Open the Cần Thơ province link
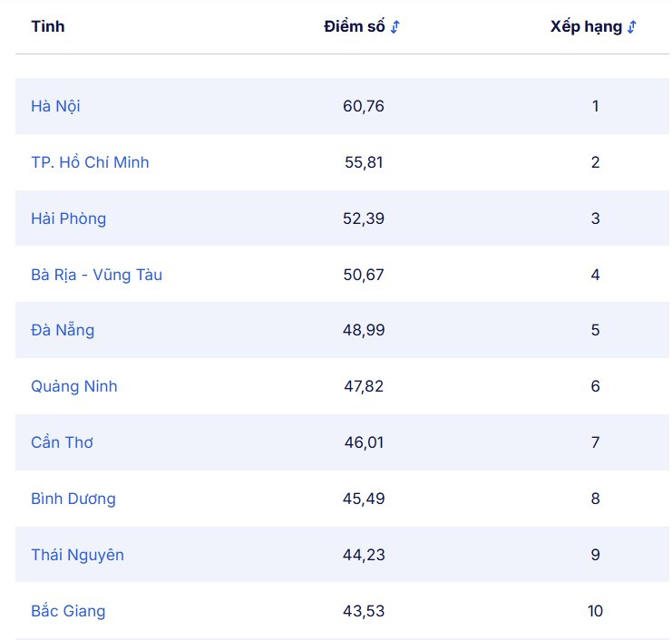672x640 pixels. pyautogui.click(x=62, y=442)
